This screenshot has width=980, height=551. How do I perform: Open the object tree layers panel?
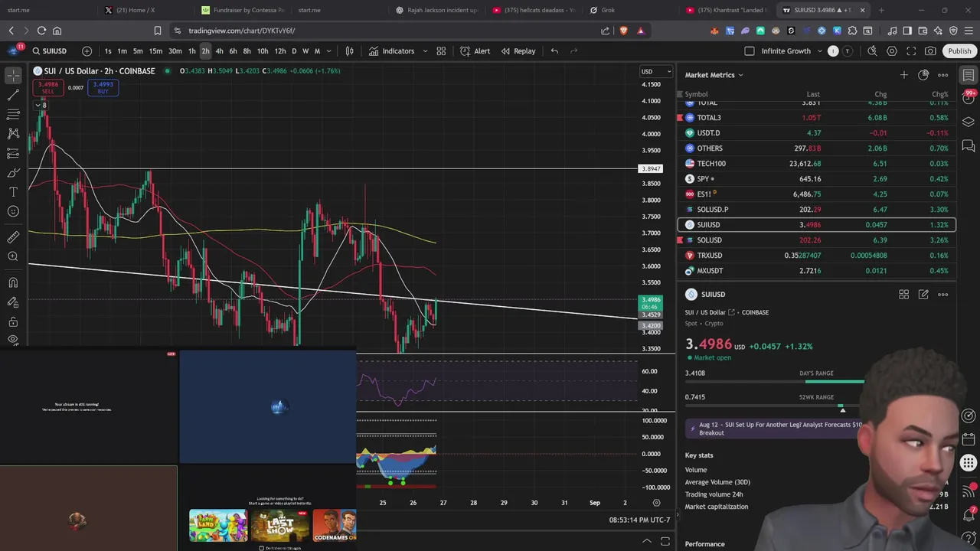coord(969,122)
